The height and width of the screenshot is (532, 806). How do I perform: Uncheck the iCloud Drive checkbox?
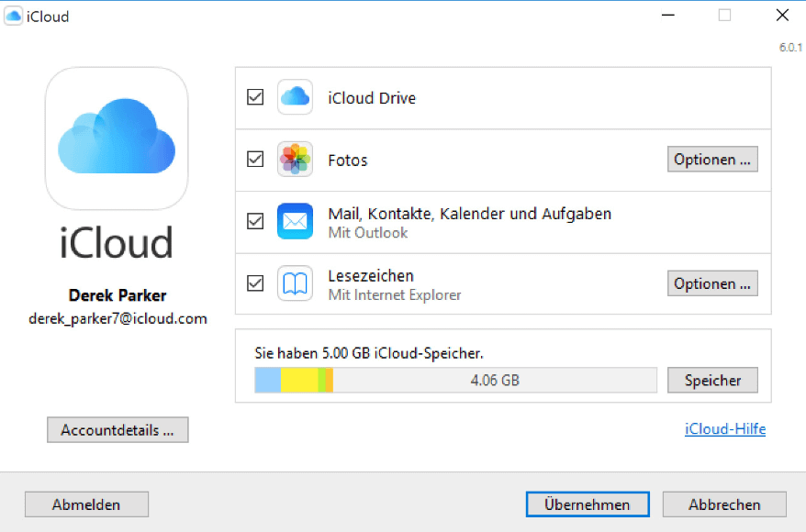255,97
